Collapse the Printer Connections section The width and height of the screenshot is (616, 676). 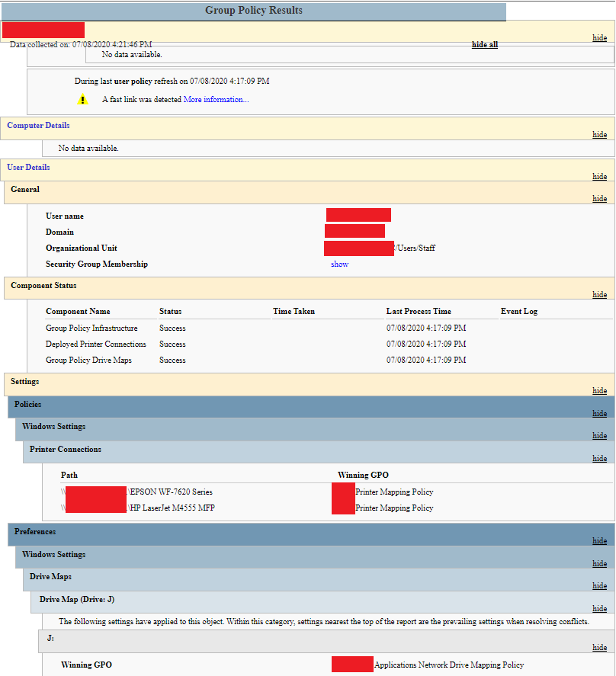pyautogui.click(x=599, y=458)
